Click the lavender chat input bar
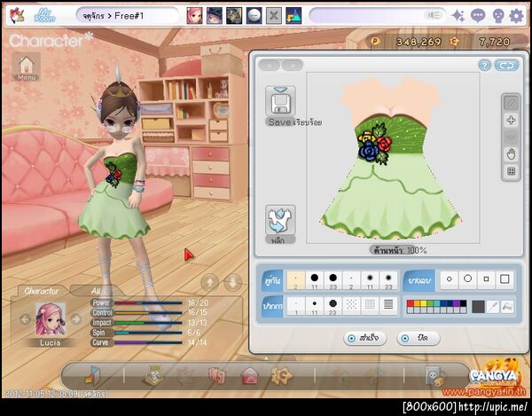Screen dimensions: 532x416 coord(378,16)
